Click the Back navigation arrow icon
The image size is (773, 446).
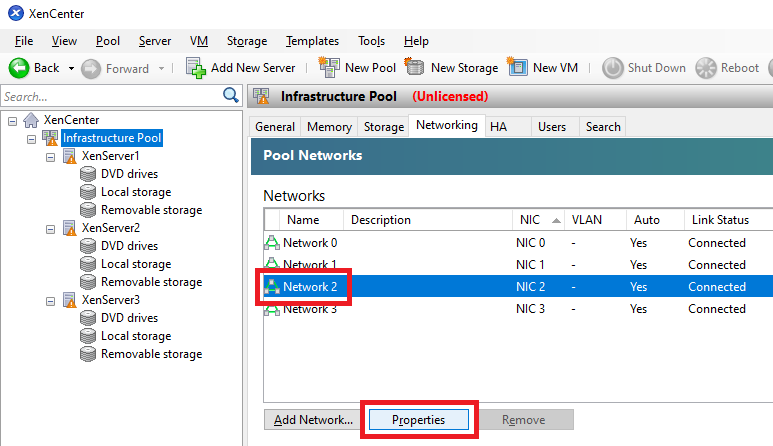(x=18, y=68)
